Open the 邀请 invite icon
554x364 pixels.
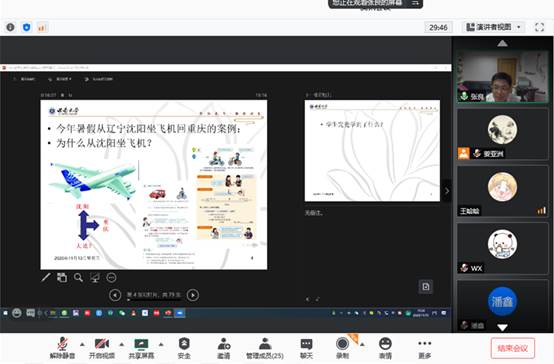point(224,343)
